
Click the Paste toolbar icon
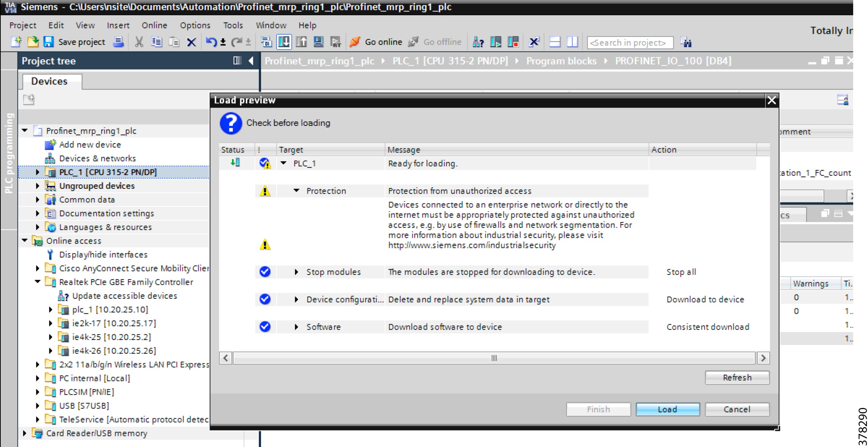tap(174, 42)
